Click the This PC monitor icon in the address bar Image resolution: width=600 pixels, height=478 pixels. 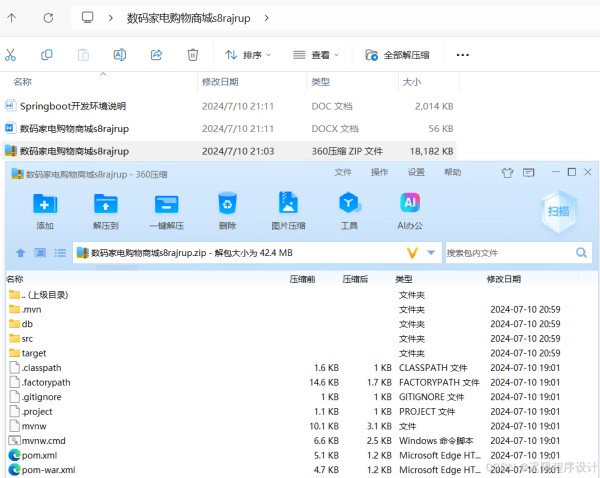[88, 17]
